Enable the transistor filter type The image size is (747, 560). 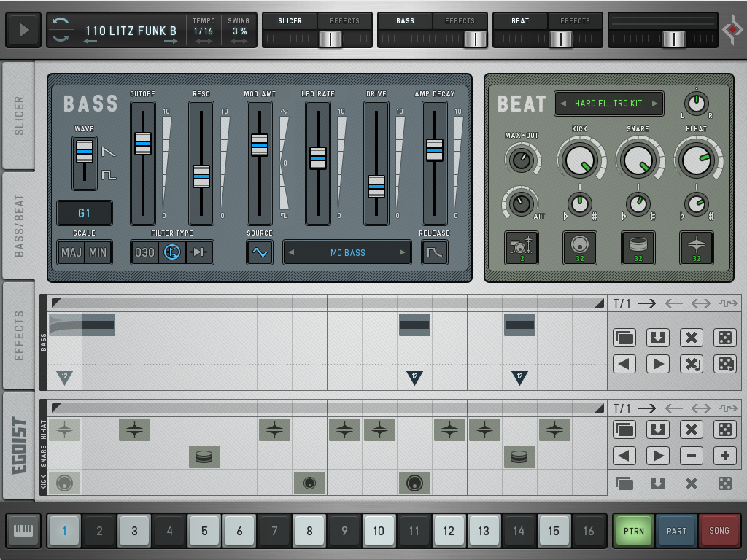172,252
